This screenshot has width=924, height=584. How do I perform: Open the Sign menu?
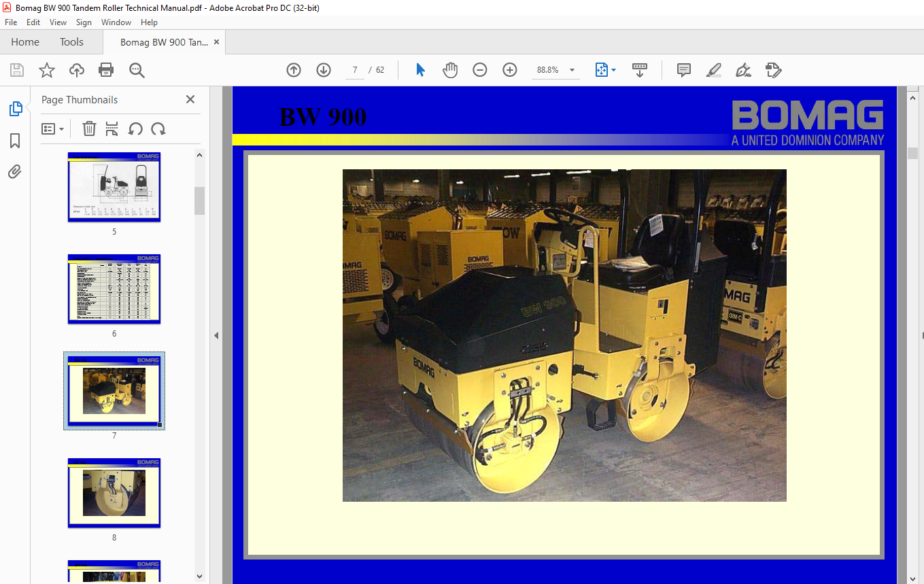(x=84, y=22)
